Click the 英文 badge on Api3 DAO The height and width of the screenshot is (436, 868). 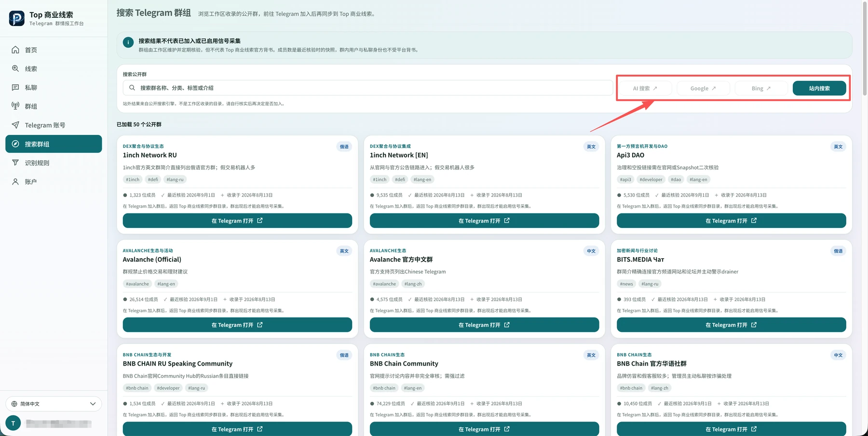click(838, 147)
